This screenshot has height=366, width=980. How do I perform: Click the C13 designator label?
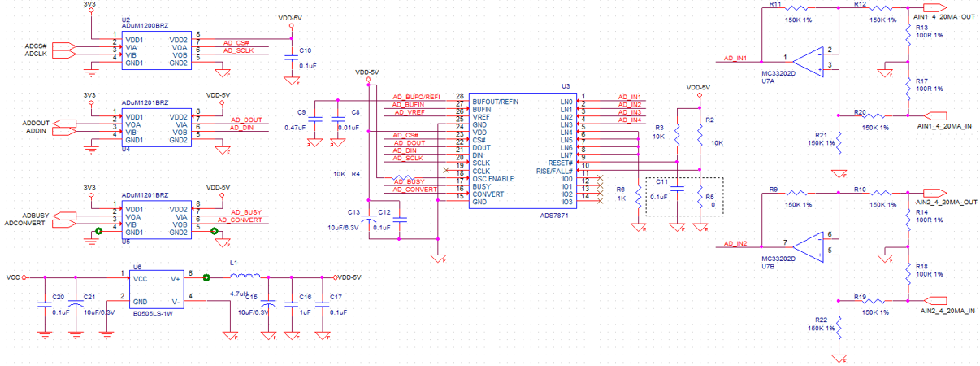coord(353,211)
